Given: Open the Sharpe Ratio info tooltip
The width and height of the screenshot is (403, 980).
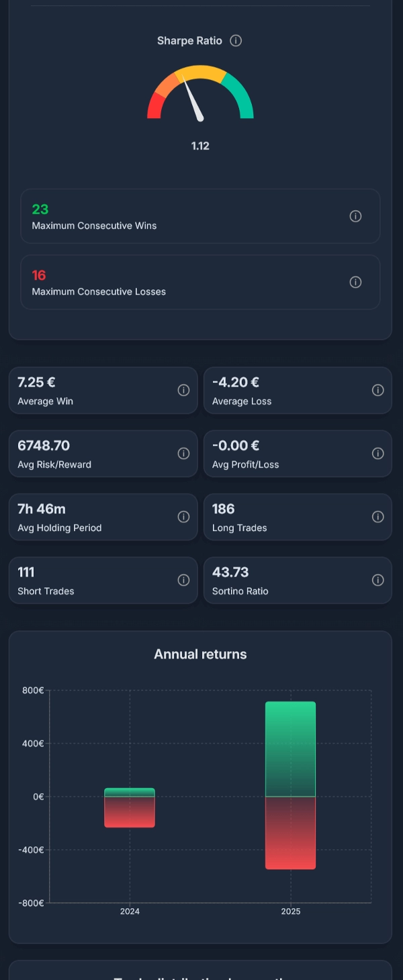Looking at the screenshot, I should [x=235, y=40].
